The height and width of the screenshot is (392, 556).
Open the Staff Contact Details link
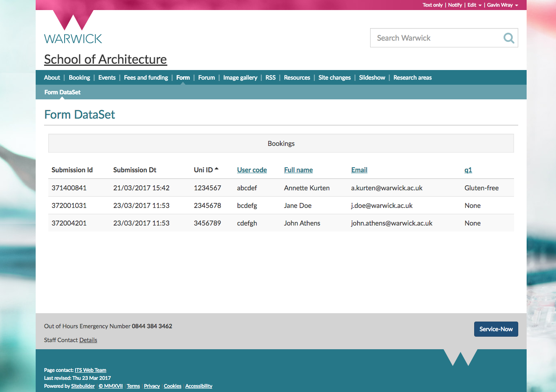(88, 340)
